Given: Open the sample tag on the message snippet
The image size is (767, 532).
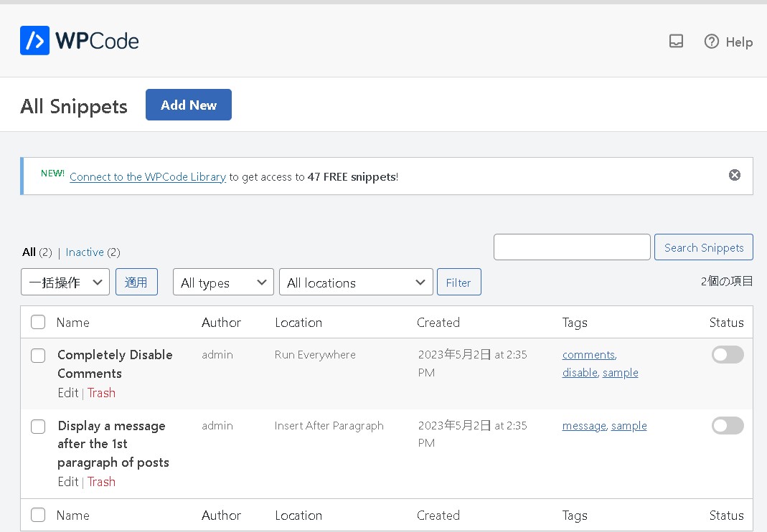Looking at the screenshot, I should point(629,425).
